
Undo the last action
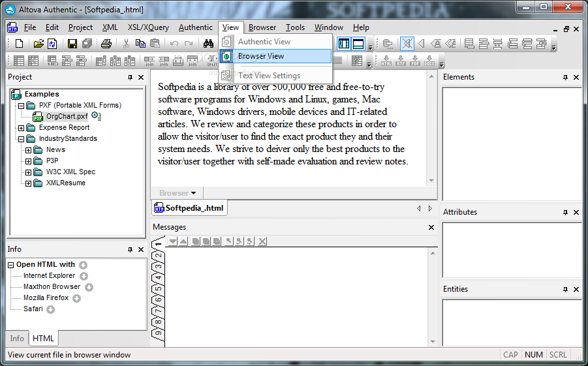click(174, 44)
